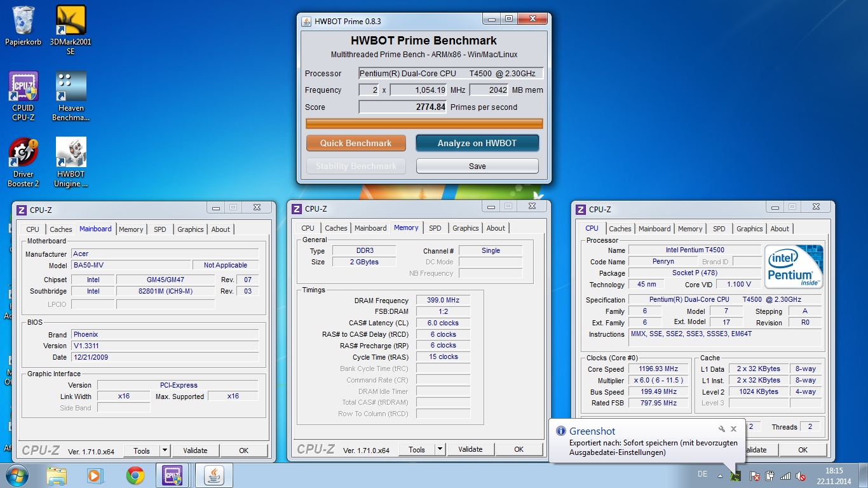Open Windows Media Player taskbar icon
The height and width of the screenshot is (488, 868).
pyautogui.click(x=95, y=475)
